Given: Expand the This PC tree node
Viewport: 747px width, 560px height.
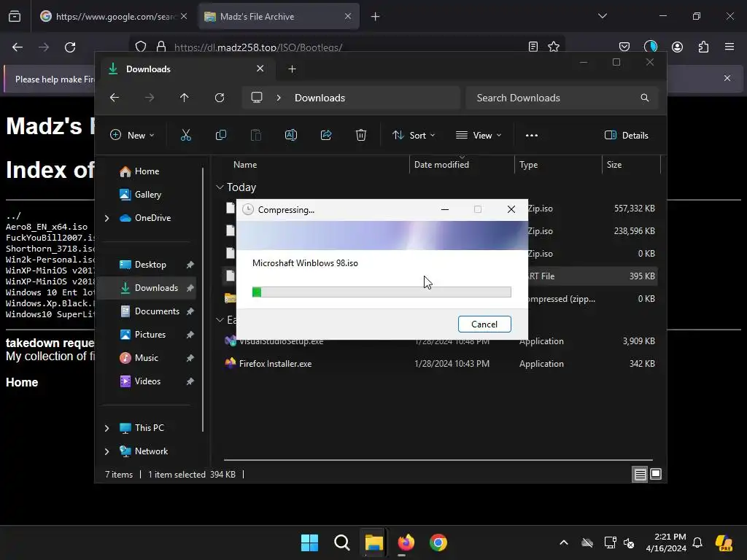Looking at the screenshot, I should pyautogui.click(x=107, y=428).
